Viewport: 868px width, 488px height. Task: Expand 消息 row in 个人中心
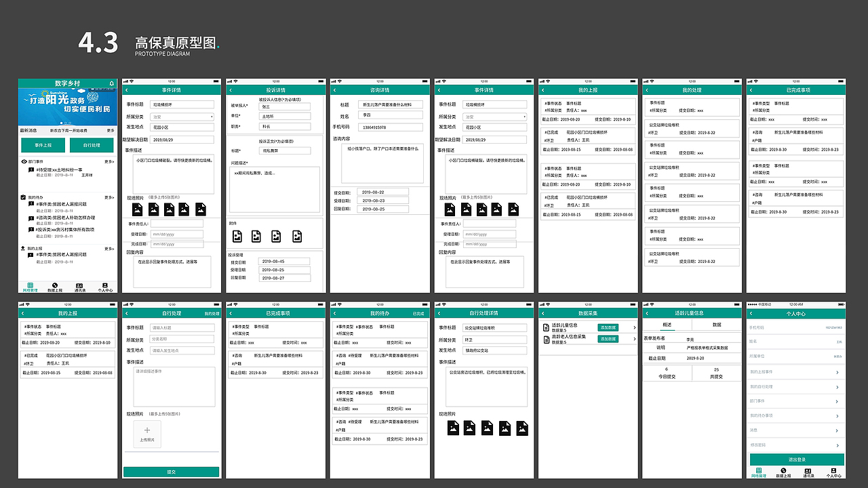[x=797, y=430]
